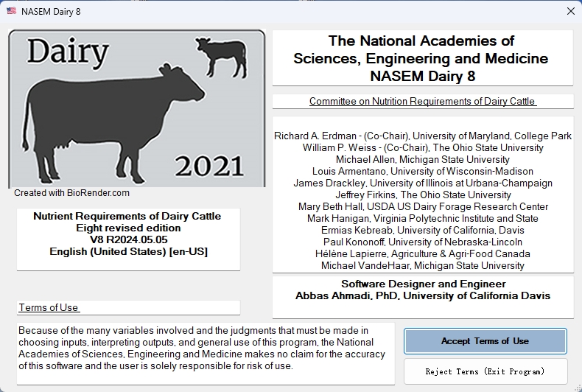Screen dimensions: 582x392
Task: Click the Terms of Use heading link
Action: tap(49, 307)
